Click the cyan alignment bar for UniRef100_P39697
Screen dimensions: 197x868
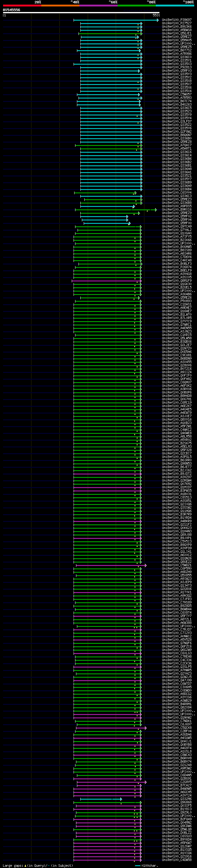point(116,20)
